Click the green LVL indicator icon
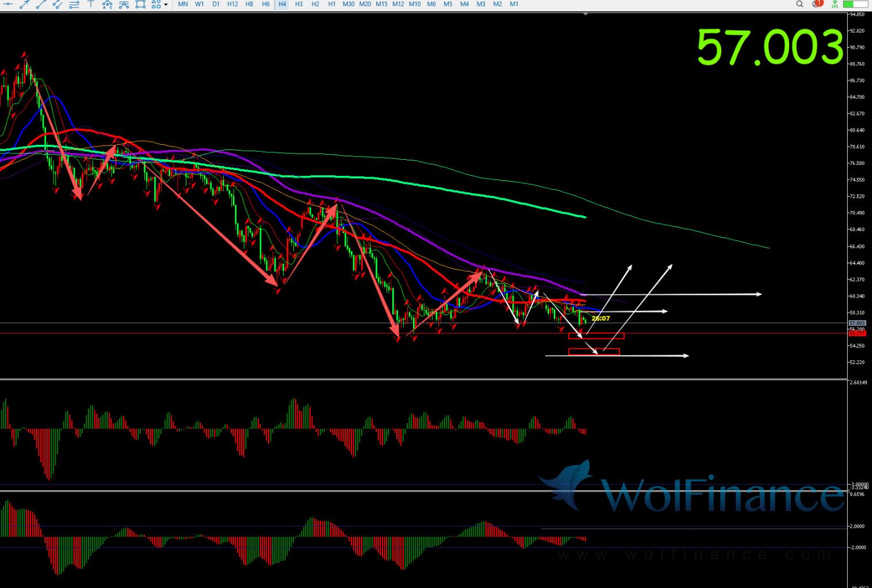 tap(835, 4)
